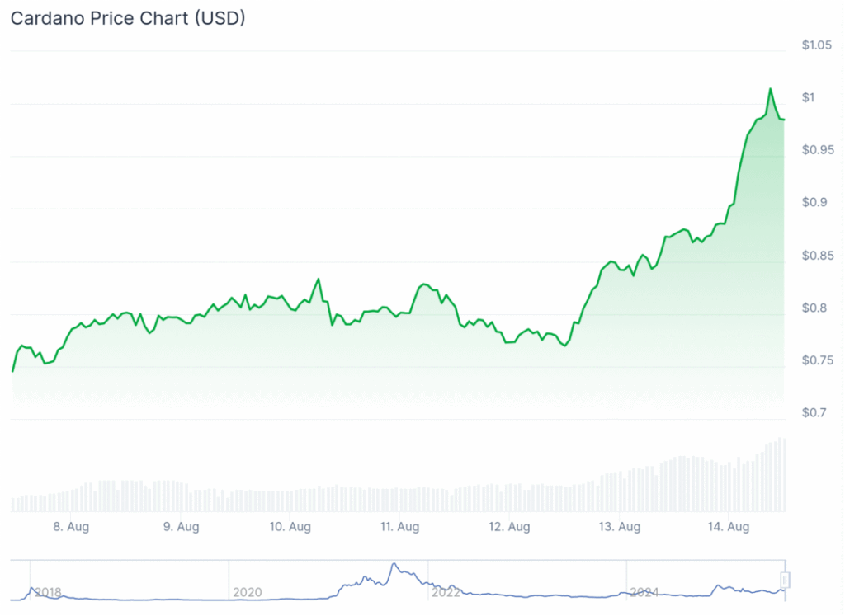This screenshot has width=845, height=616.
Task: Click the 10. Aug date label
Action: pyautogui.click(x=290, y=527)
